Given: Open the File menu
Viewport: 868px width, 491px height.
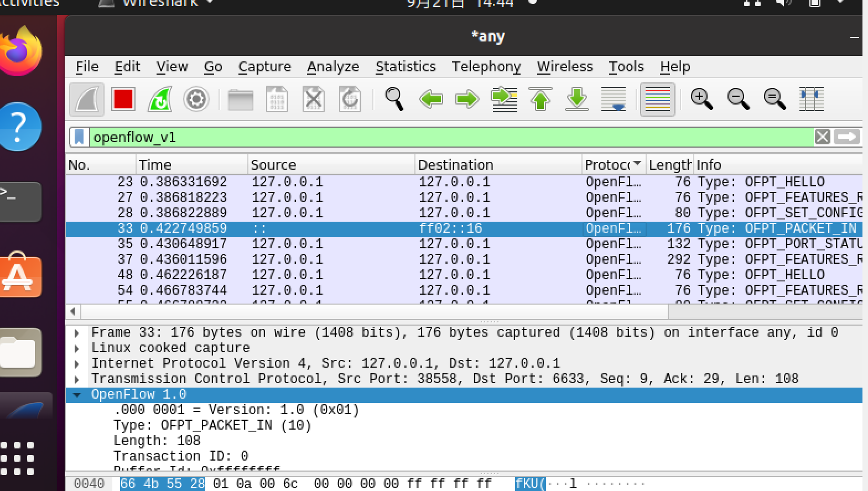Looking at the screenshot, I should pos(87,67).
